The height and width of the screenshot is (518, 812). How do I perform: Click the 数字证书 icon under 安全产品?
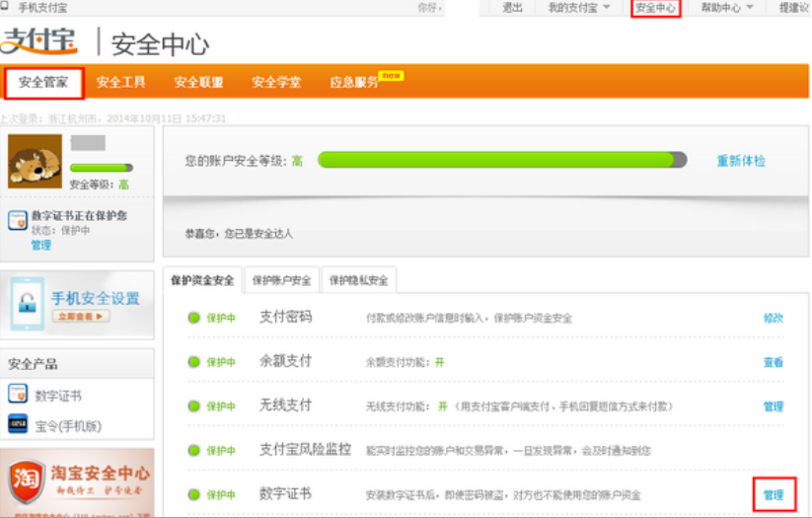click(x=17, y=394)
